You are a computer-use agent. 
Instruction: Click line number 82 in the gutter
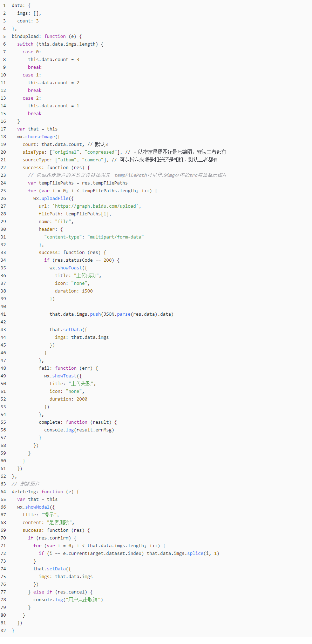(4, 631)
